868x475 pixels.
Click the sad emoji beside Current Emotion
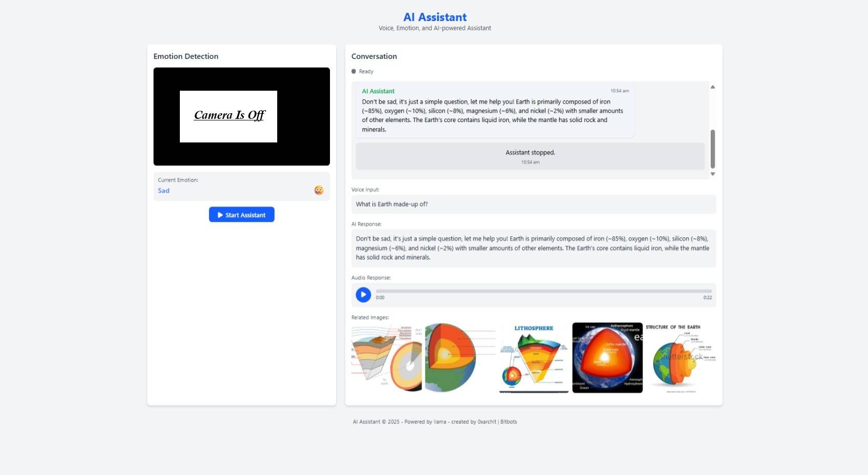[319, 190]
